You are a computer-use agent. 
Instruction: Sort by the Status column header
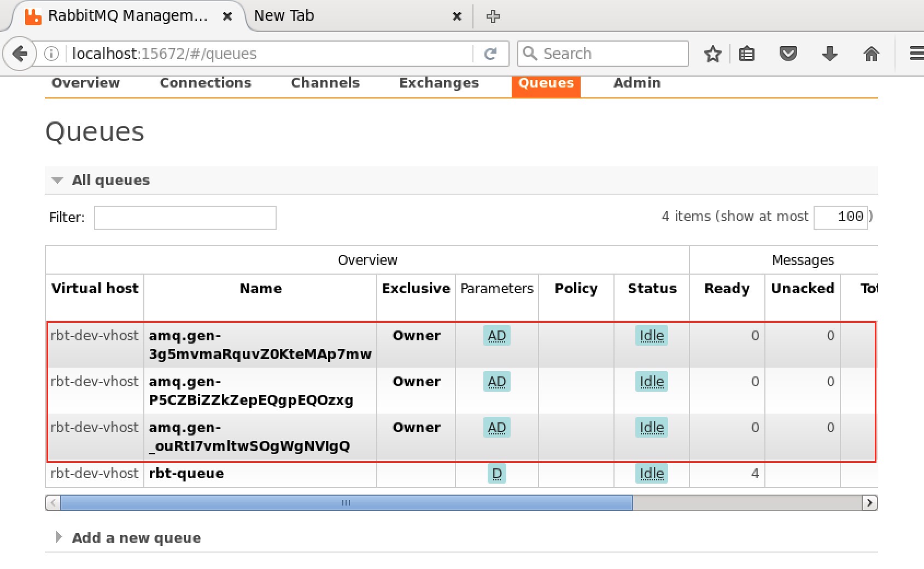(x=652, y=288)
